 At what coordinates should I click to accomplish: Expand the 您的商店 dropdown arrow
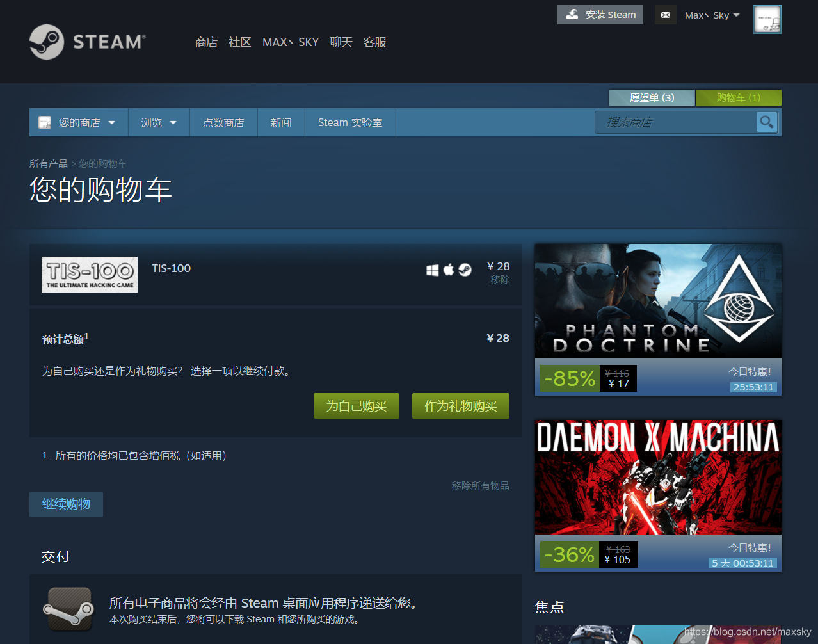click(x=112, y=122)
